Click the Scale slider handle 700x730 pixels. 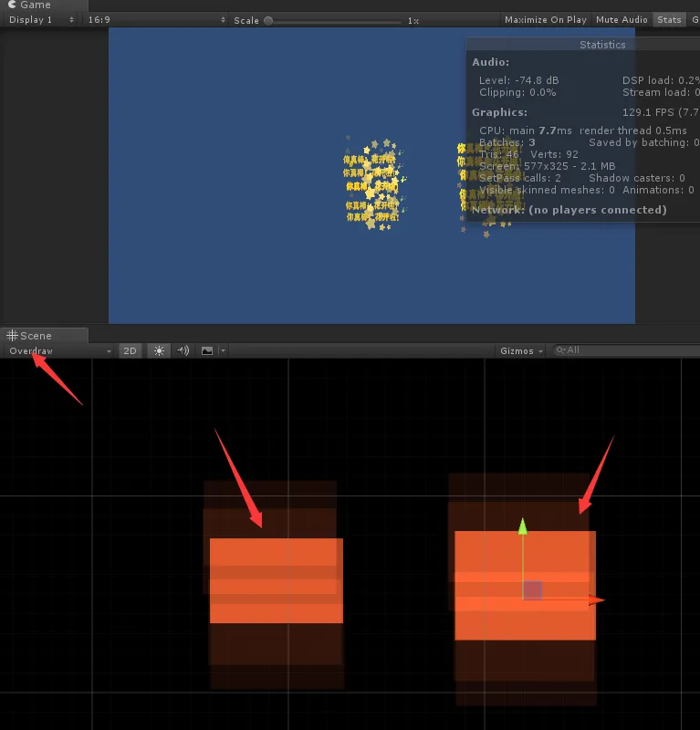[x=268, y=20]
